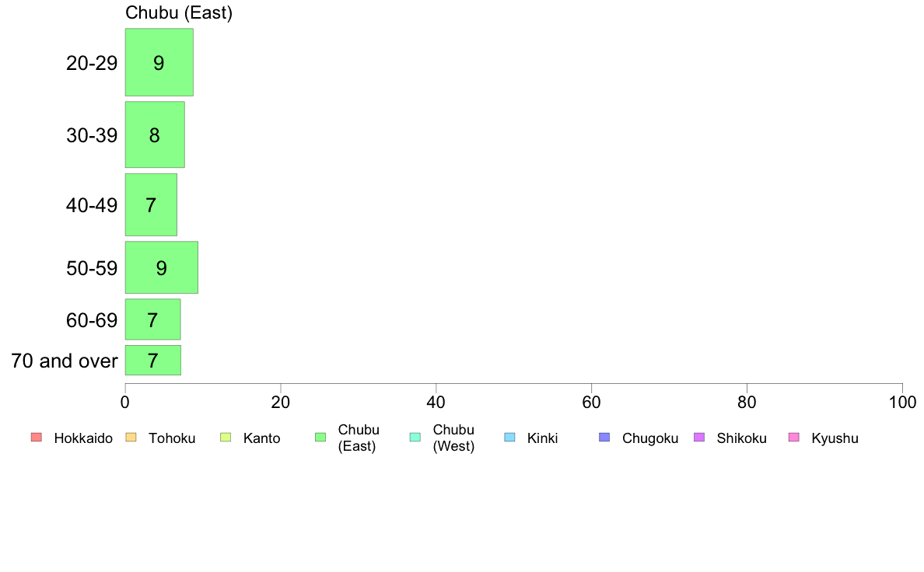Select the 30-39 bar showing 8
The height and width of the screenshot is (572, 924).
pyautogui.click(x=155, y=135)
